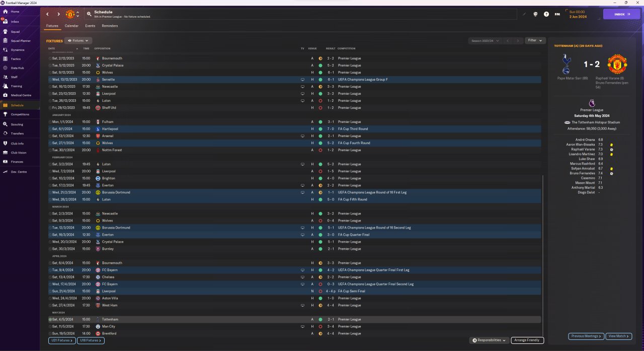
Task: Open U21 Fixtures
Action: pyautogui.click(x=62, y=340)
